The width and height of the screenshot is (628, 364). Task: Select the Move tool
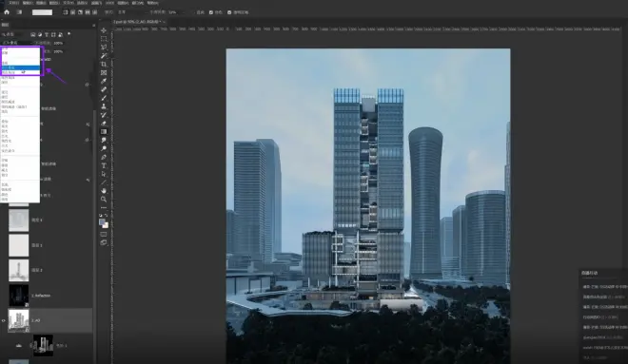coord(104,30)
